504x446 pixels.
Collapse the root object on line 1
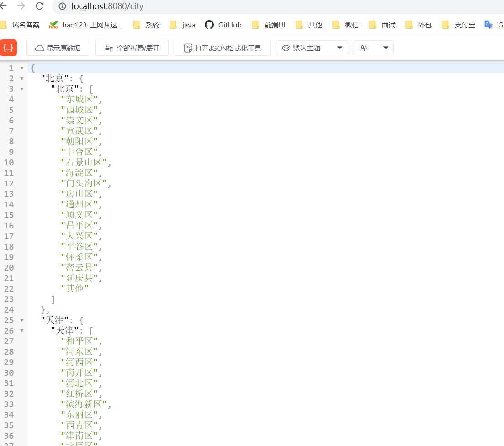[22, 68]
